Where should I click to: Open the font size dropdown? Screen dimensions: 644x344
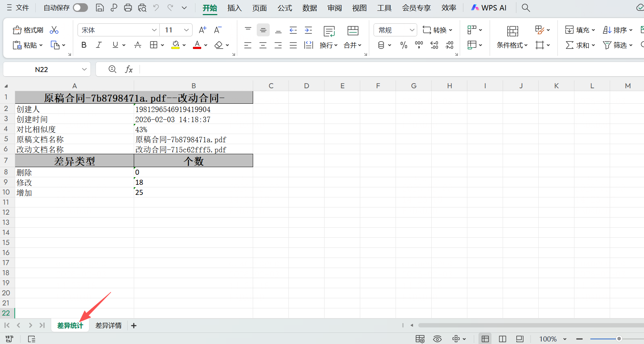(x=186, y=30)
